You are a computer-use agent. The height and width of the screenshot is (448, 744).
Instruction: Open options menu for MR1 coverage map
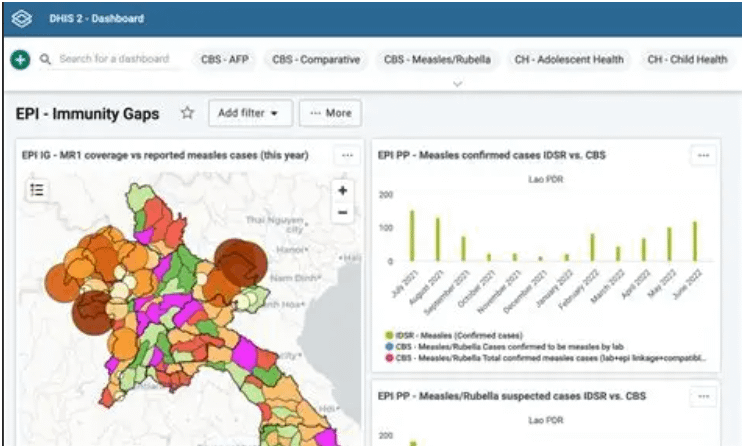click(347, 155)
